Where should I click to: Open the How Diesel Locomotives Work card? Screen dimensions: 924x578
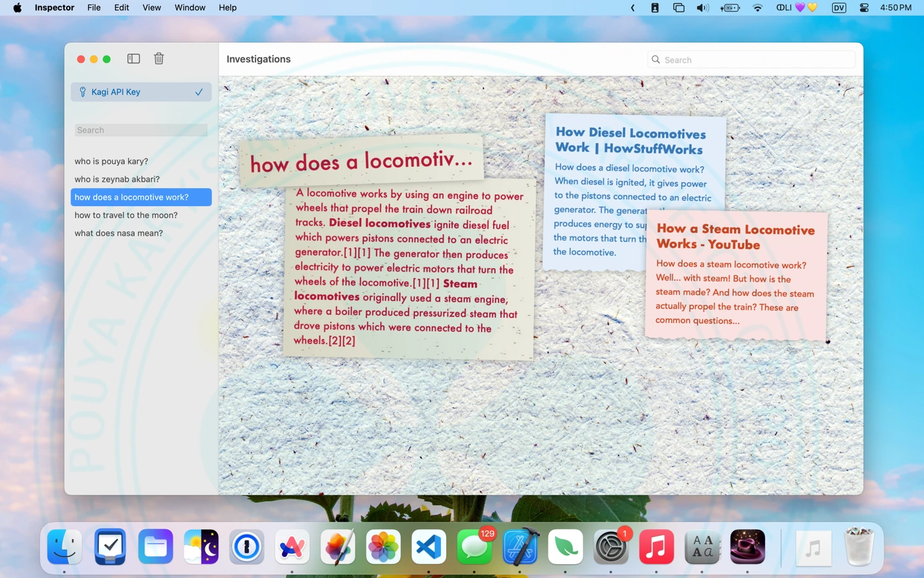(x=630, y=141)
